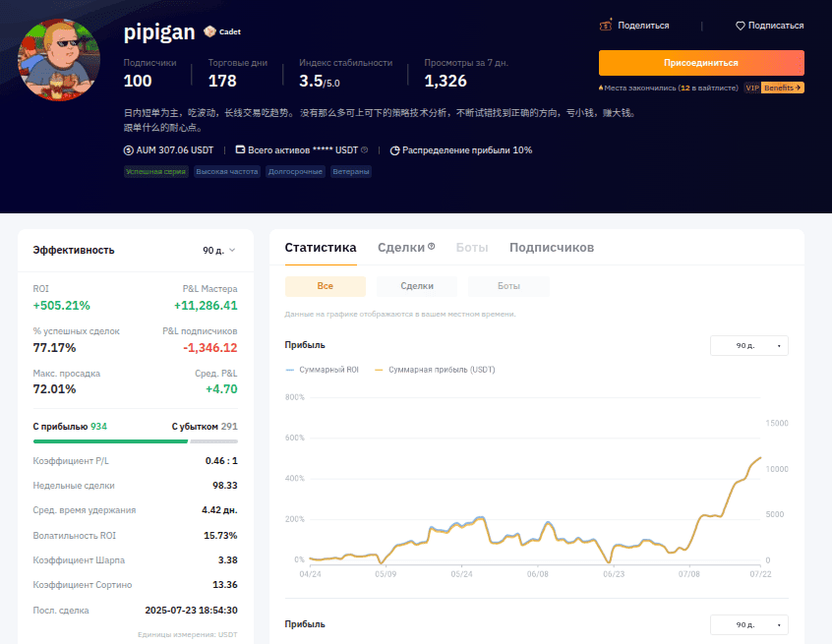The width and height of the screenshot is (832, 644).
Task: Toggle the Суммарный ROI legend series
Action: pyautogui.click(x=323, y=370)
